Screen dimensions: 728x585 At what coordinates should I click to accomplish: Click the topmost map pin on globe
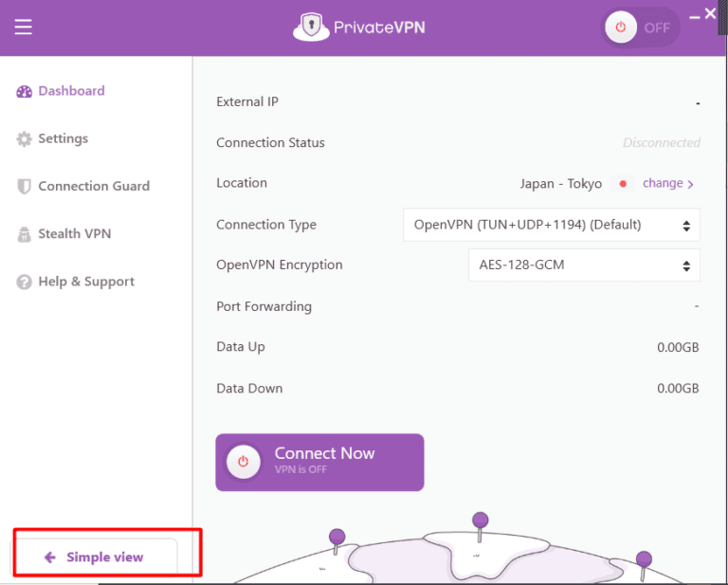click(480, 526)
